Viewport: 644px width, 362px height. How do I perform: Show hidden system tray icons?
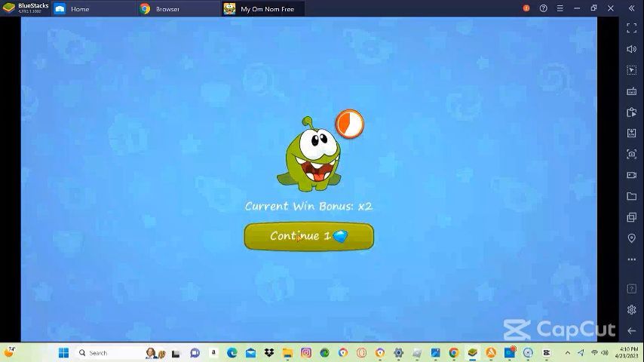568,352
